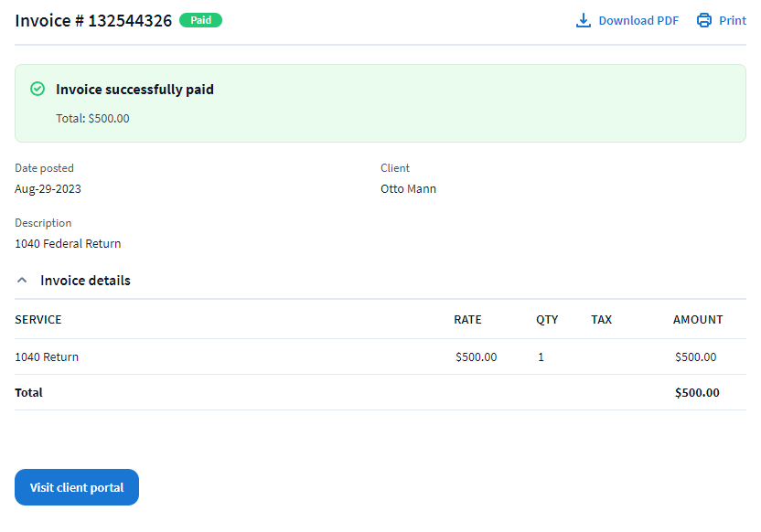Open the Visit client portal button
The width and height of the screenshot is (761, 532).
tap(77, 487)
